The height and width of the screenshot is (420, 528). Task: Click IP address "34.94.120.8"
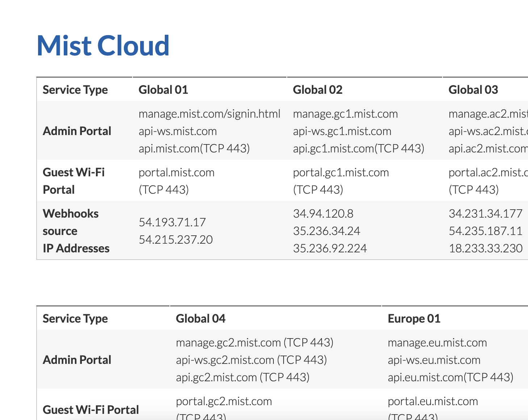click(x=323, y=214)
